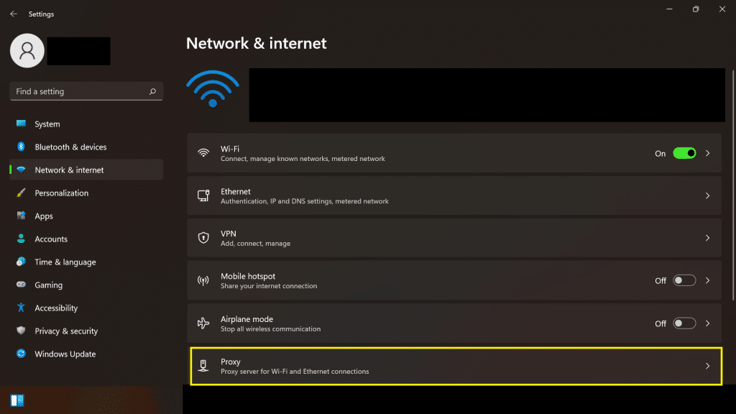Click the Gaming controller icon
This screenshot has height=414, width=736.
click(21, 285)
